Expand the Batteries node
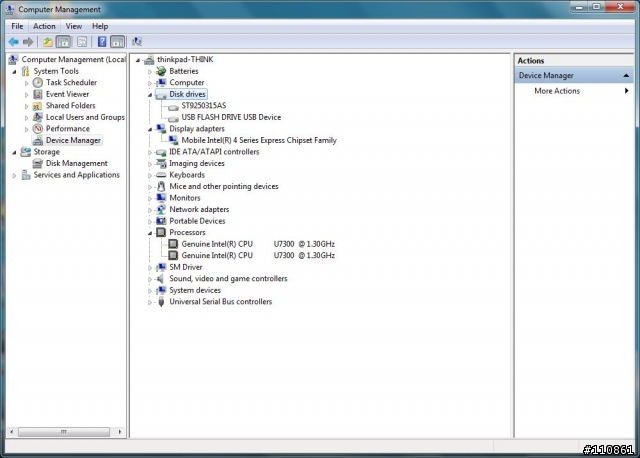The image size is (640, 458). click(150, 71)
